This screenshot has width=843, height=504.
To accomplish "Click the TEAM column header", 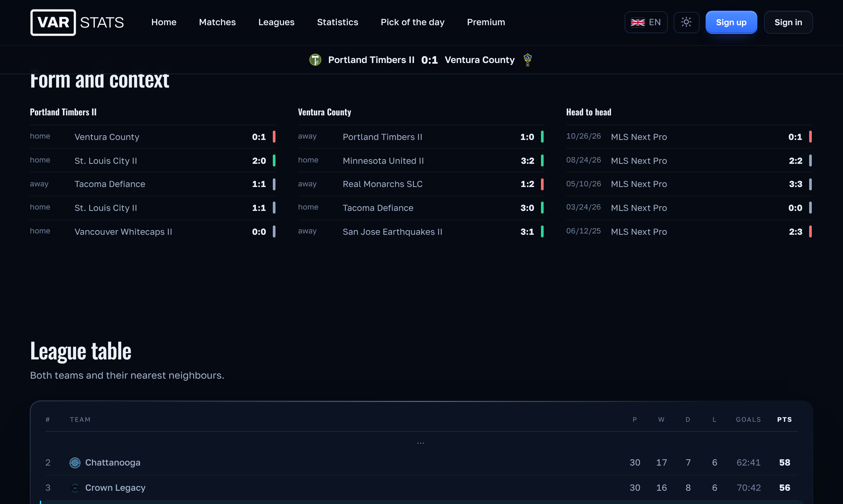I will (80, 420).
